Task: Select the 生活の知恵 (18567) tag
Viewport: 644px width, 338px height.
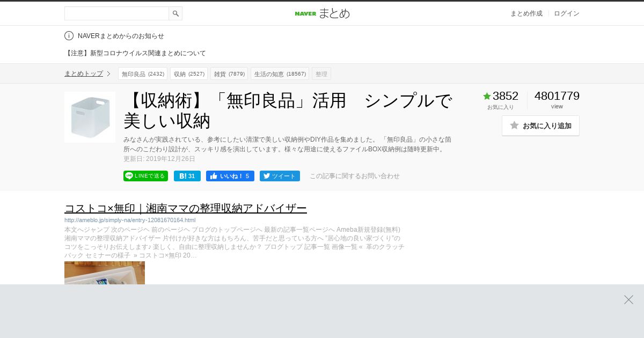Action: [x=280, y=74]
